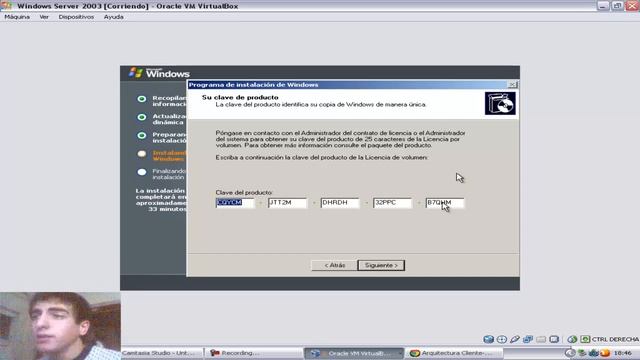Viewport: 640px width, 360px height.
Task: Click the Preparando instalación step indicator
Action: [x=142, y=136]
